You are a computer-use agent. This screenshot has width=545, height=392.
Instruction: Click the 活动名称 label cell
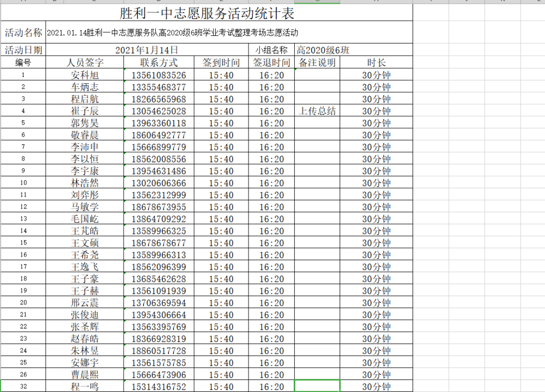[23, 32]
